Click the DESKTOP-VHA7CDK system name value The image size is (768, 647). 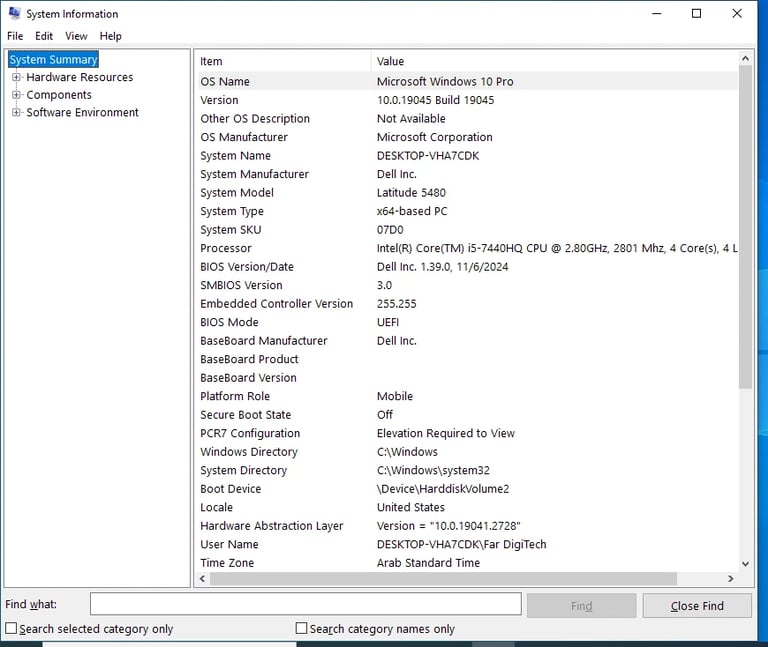click(428, 156)
